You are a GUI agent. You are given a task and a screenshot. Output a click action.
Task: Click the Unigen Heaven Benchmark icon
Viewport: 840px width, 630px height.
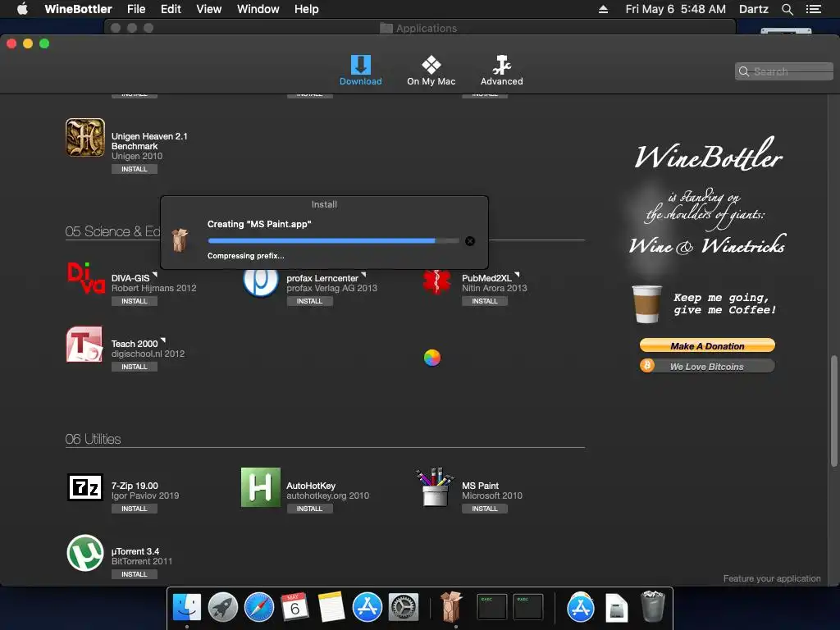tap(85, 138)
